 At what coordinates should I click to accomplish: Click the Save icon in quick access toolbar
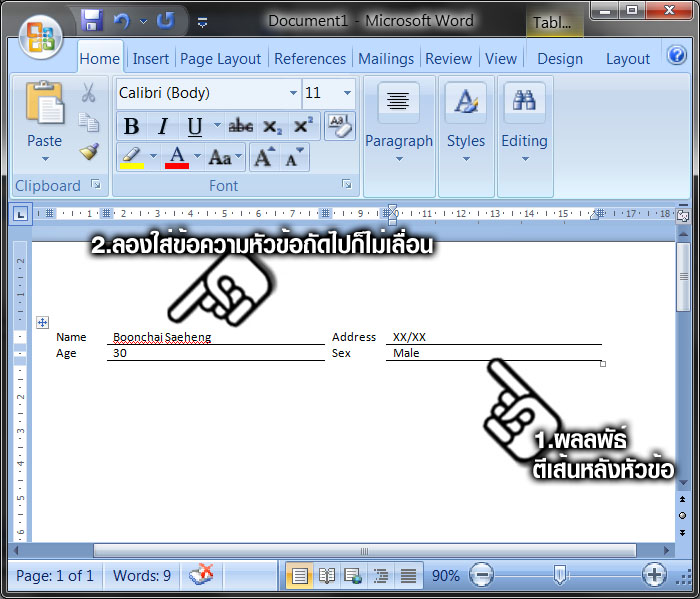[92, 20]
